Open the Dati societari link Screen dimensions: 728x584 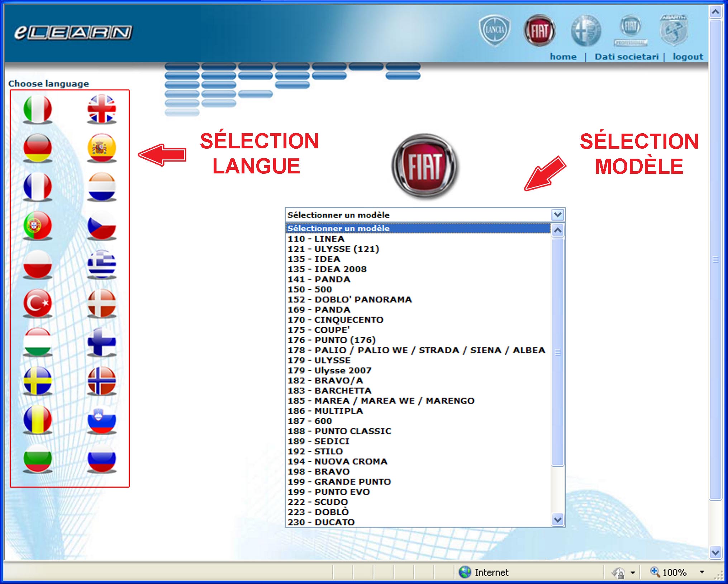click(626, 57)
